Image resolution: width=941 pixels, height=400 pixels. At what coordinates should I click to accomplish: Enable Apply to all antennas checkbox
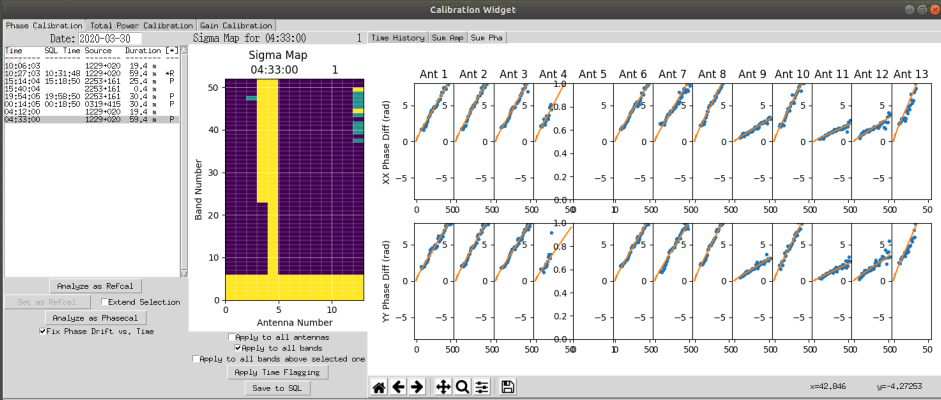[232, 337]
